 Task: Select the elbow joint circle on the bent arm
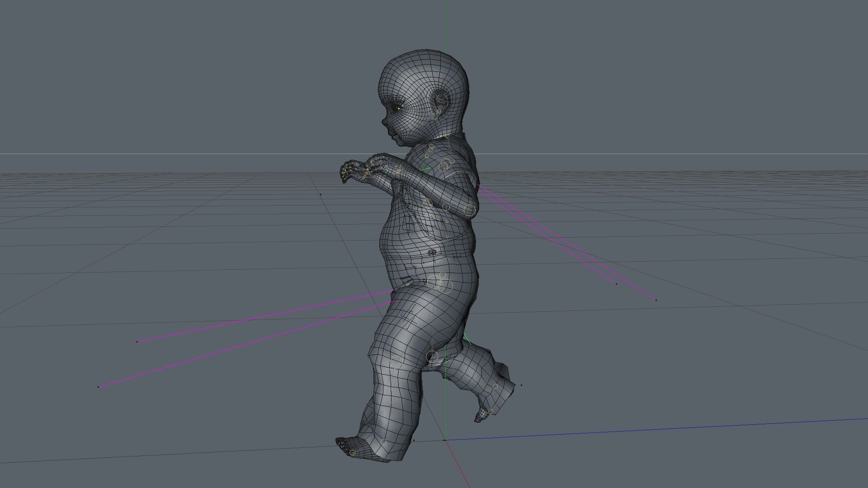pos(470,210)
